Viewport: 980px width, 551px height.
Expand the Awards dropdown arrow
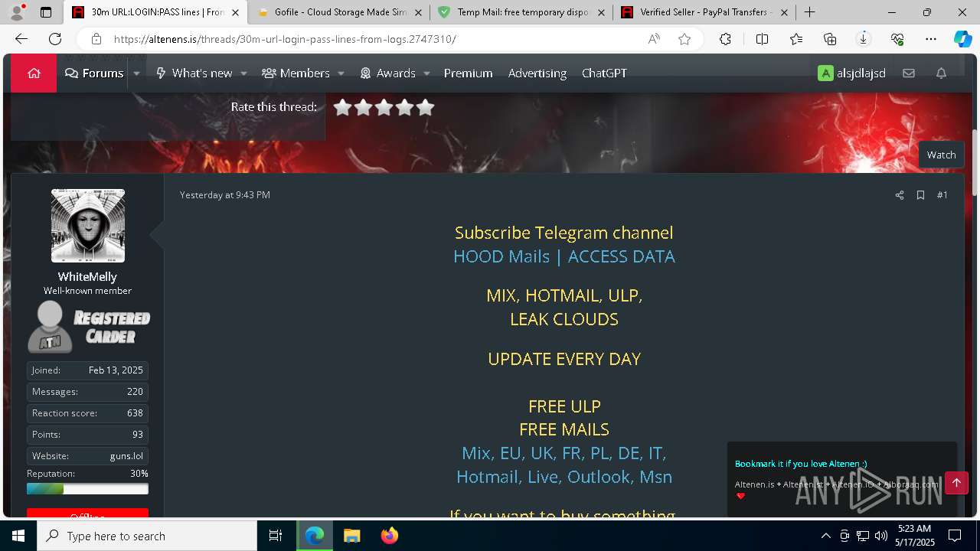coord(426,73)
